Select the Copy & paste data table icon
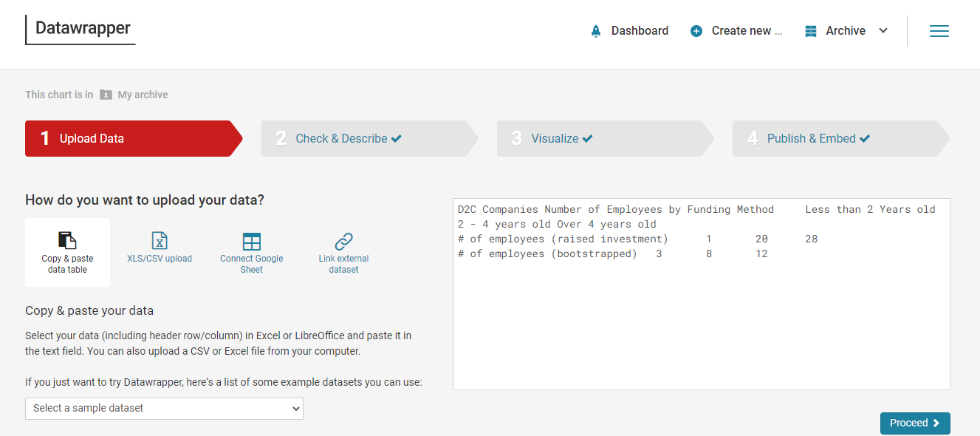Viewport: 980px width, 436px height. tap(67, 240)
